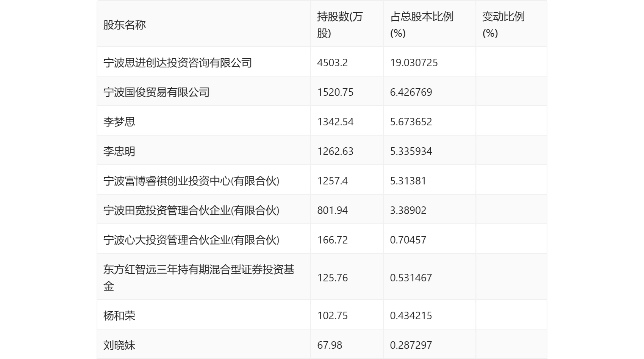Click shares value 4503.2
This screenshot has width=644, height=359.
coord(332,62)
